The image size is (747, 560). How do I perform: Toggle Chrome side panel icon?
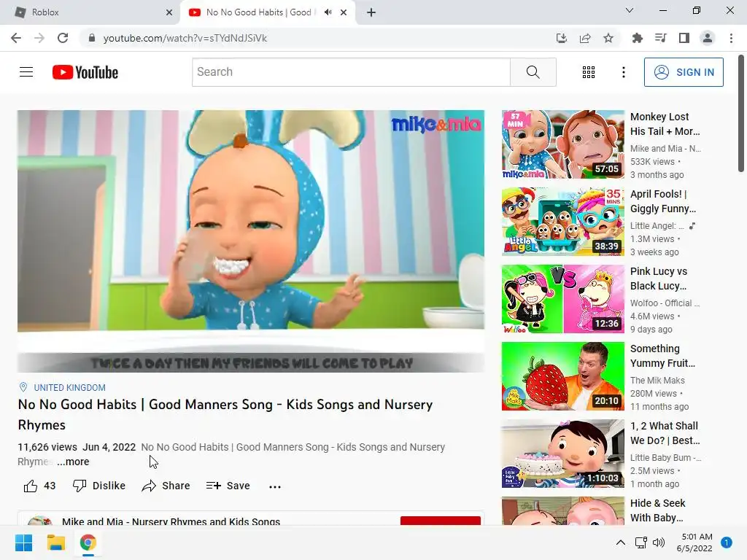(684, 38)
